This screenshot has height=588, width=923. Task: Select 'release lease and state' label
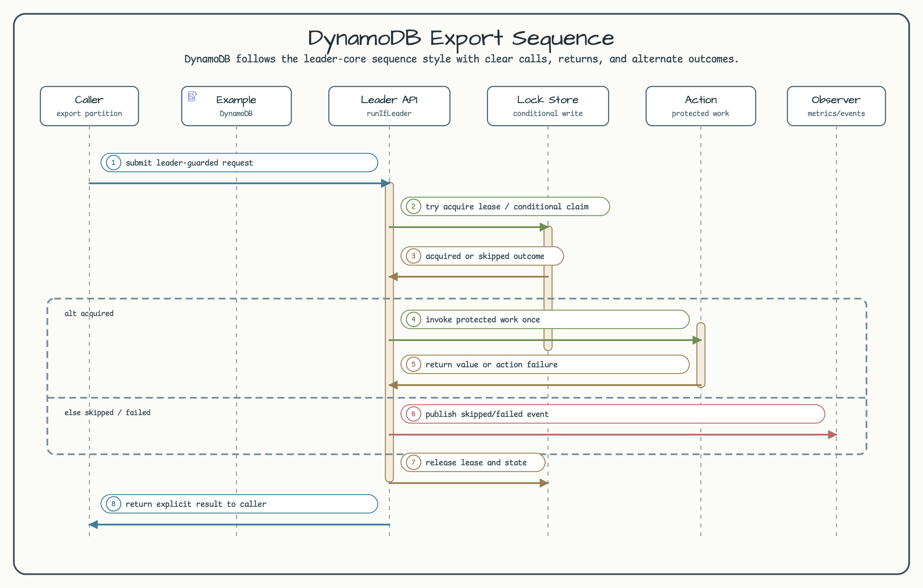pyautogui.click(x=476, y=463)
